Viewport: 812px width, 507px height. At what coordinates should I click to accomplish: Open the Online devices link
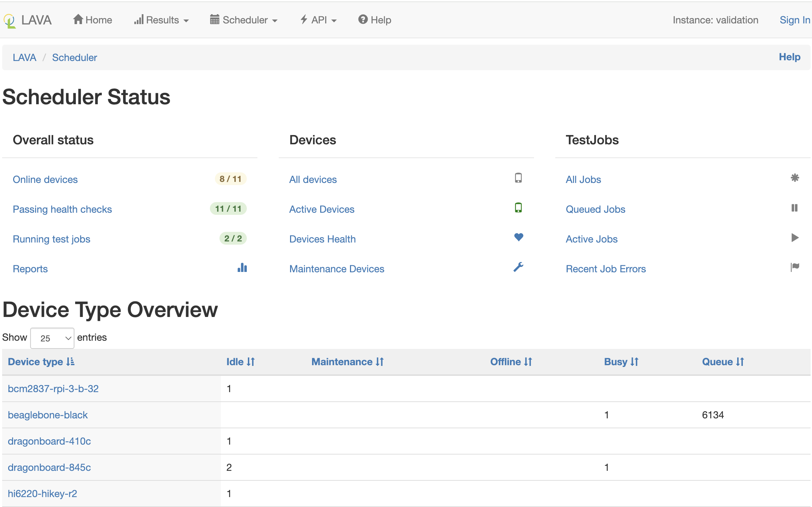pyautogui.click(x=45, y=179)
